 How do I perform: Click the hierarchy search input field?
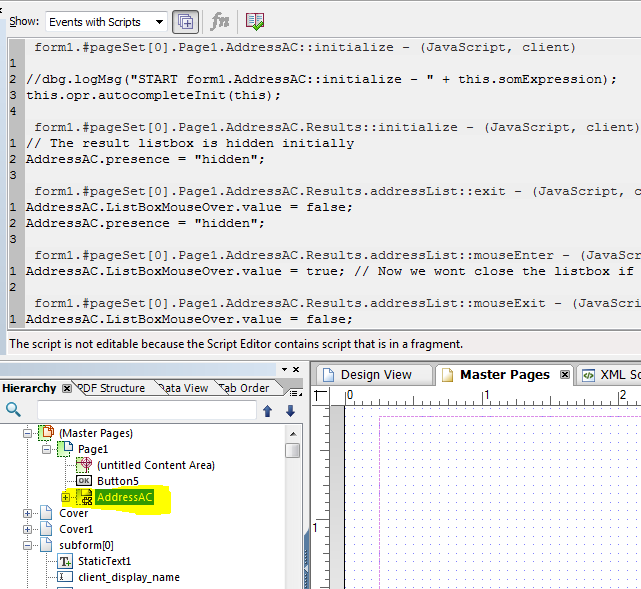(145, 410)
